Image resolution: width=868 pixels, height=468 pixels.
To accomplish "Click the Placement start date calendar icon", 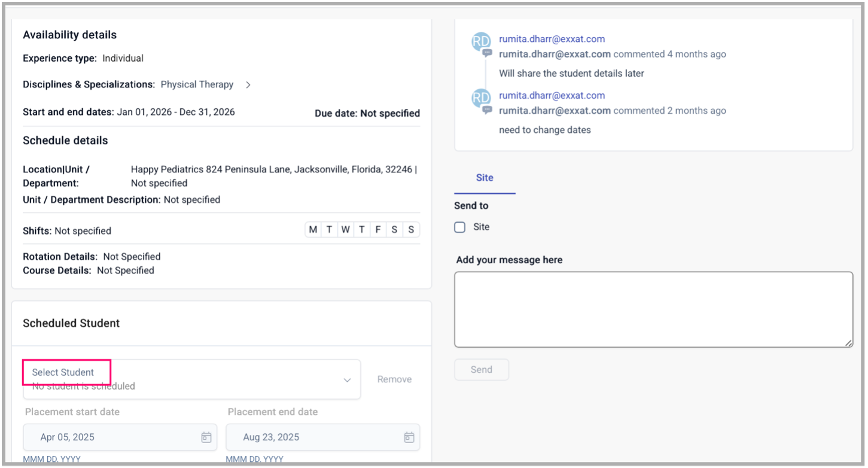I will pos(206,437).
